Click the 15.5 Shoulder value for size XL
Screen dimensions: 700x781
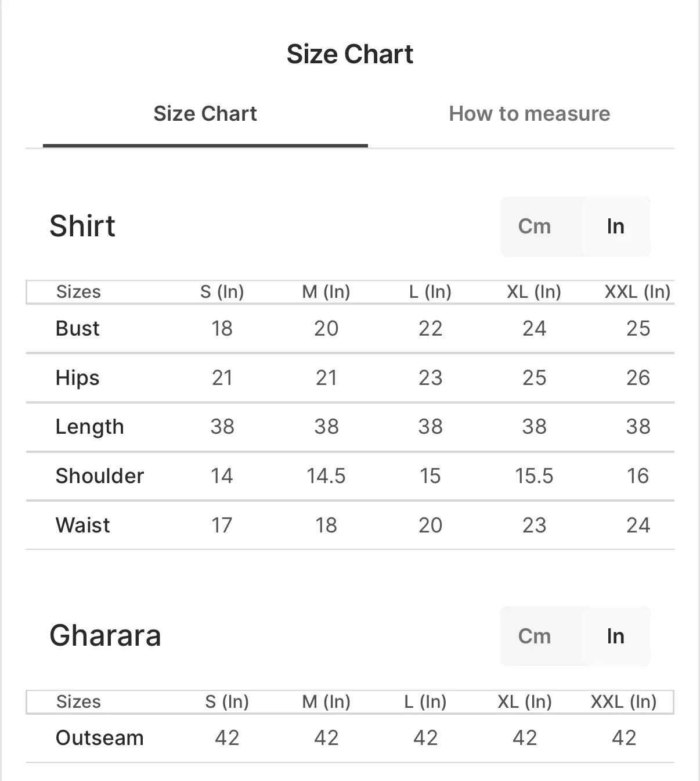coord(534,476)
